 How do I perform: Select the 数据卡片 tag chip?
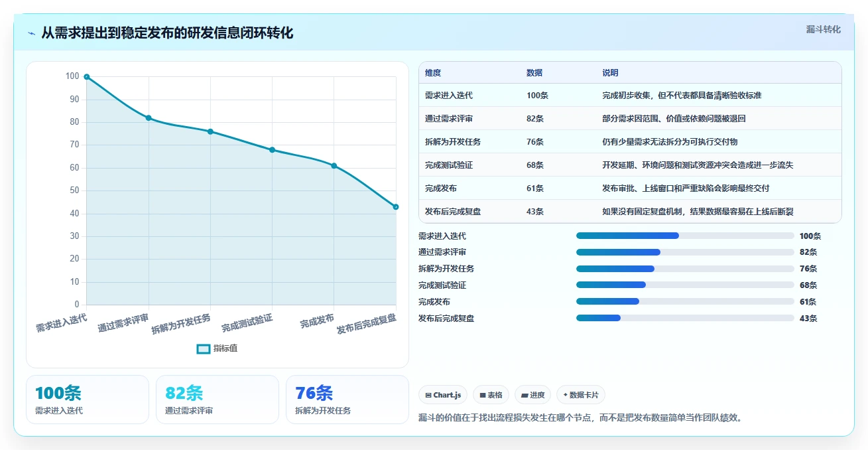(x=581, y=395)
